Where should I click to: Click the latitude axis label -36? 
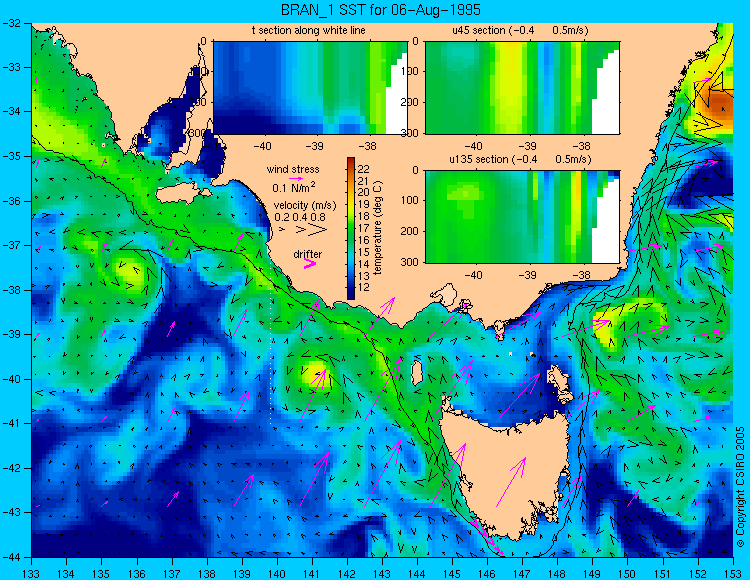(x=11, y=201)
